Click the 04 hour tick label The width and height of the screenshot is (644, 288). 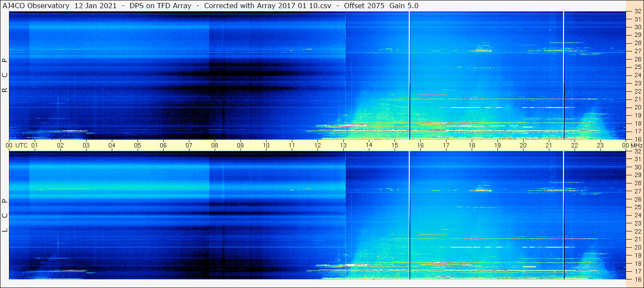click(x=112, y=145)
